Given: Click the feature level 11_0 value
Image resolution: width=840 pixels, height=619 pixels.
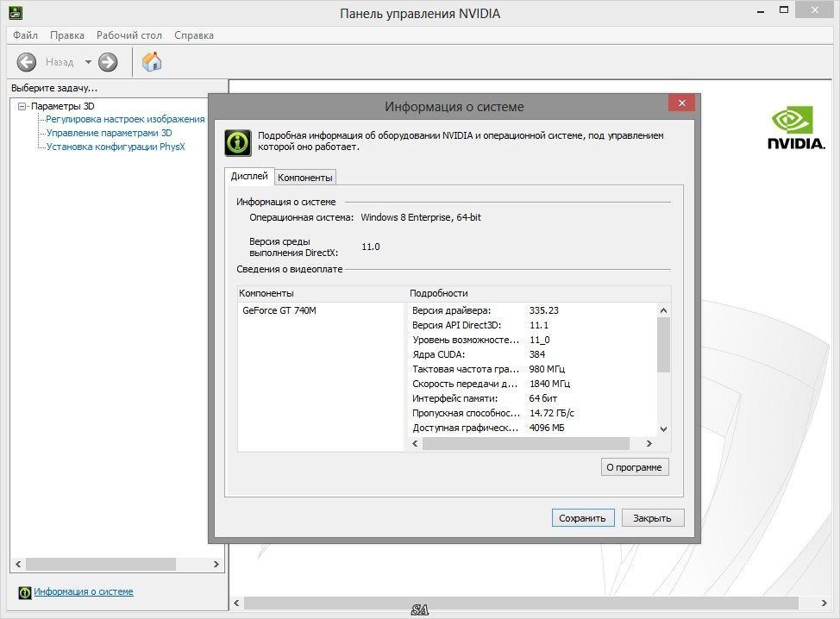Looking at the screenshot, I should (540, 340).
